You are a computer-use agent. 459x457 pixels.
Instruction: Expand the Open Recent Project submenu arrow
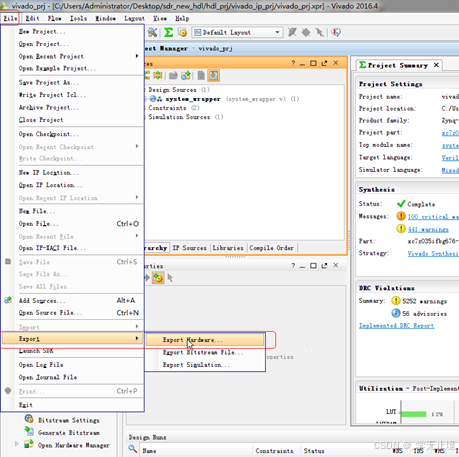[137, 56]
